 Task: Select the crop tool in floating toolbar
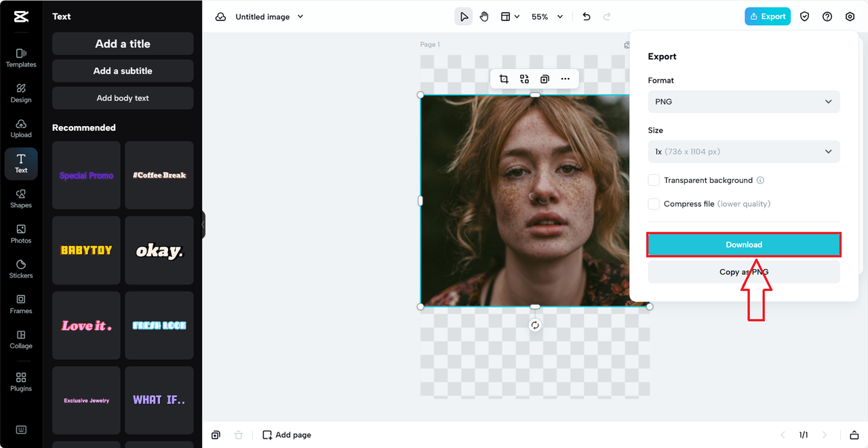click(x=504, y=79)
